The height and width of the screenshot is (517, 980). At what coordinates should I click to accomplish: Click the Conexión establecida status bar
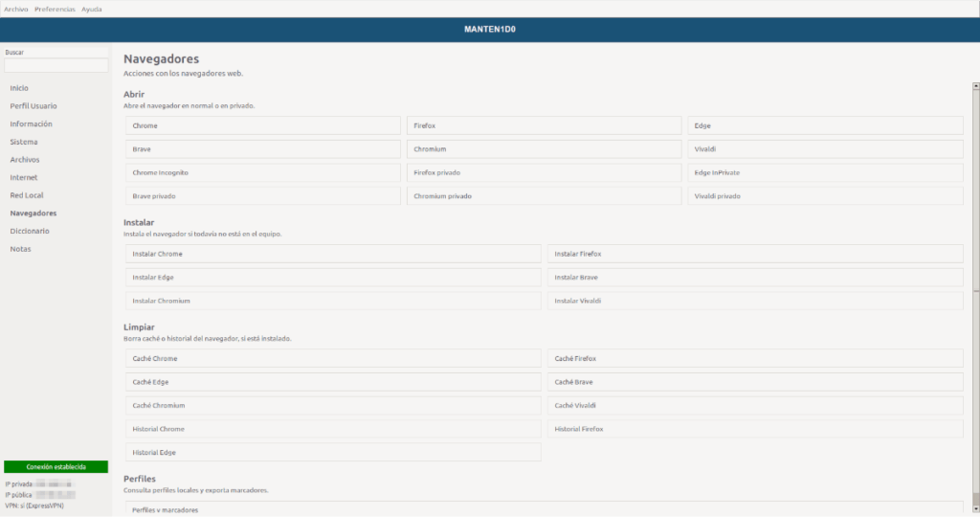coord(56,467)
